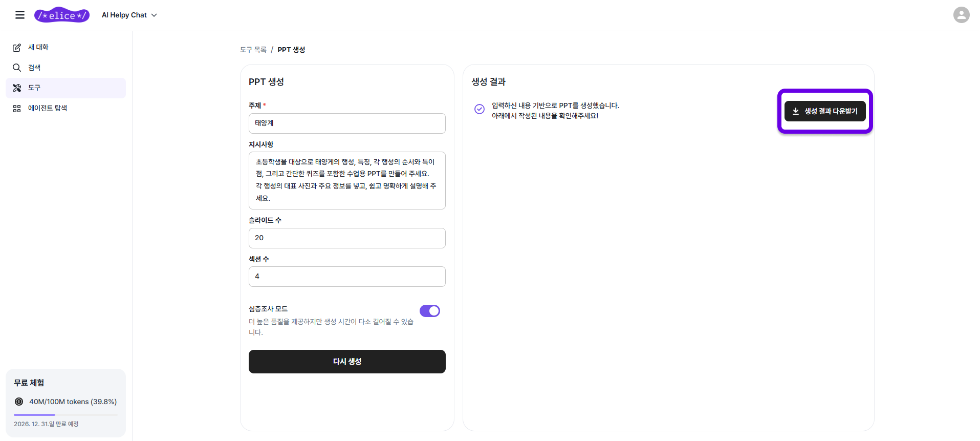
Task: Click the tools wrench icon
Action: coord(17,88)
